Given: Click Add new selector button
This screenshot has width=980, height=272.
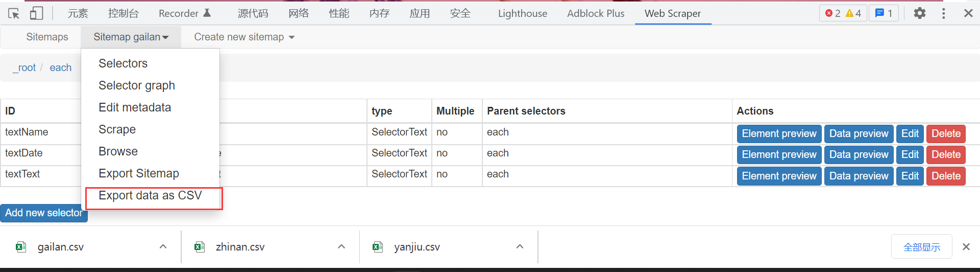Looking at the screenshot, I should [44, 213].
